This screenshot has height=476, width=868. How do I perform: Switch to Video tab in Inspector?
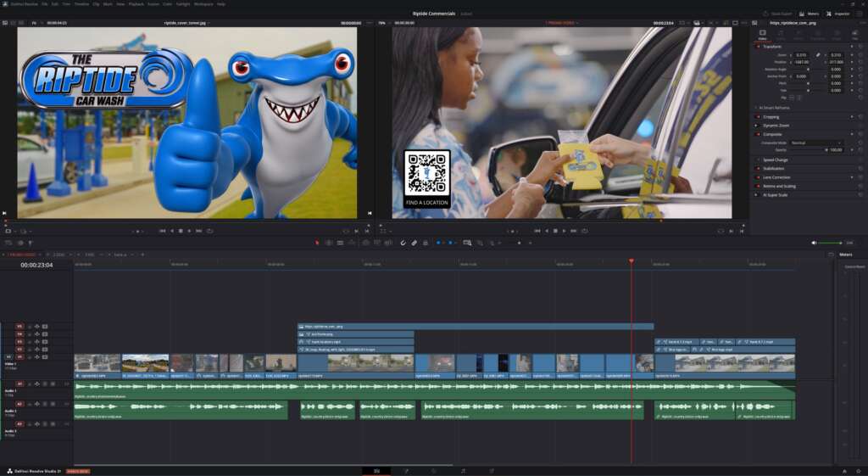[762, 35]
